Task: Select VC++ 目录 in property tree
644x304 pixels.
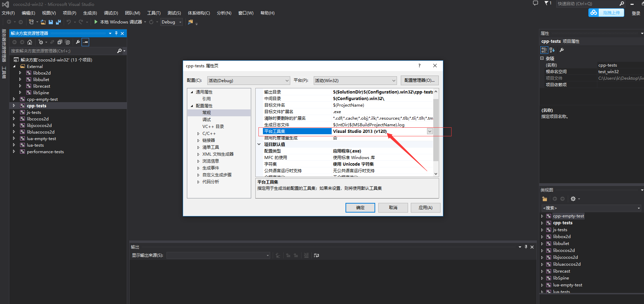Action: [213, 127]
